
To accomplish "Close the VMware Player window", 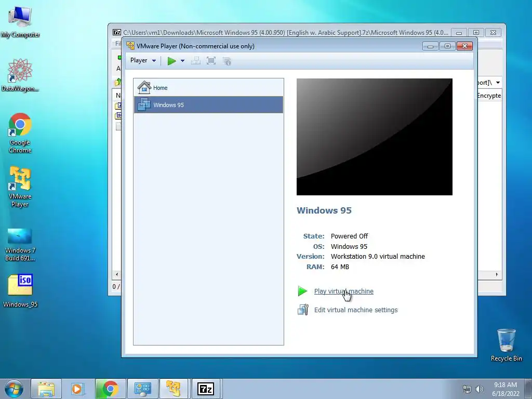I will coord(464,46).
